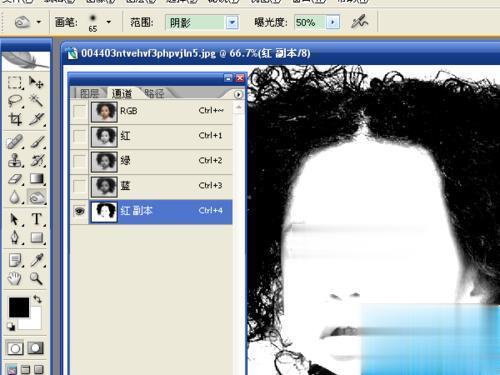Switch to the 路径 paths tab
Viewport: 500px width, 375px height.
pos(154,93)
